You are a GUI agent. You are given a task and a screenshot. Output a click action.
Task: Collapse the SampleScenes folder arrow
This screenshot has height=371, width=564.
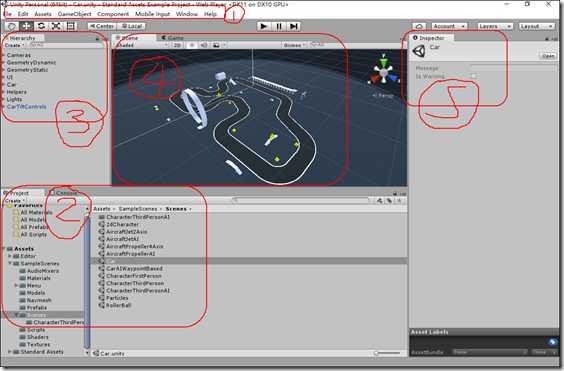[x=10, y=263]
